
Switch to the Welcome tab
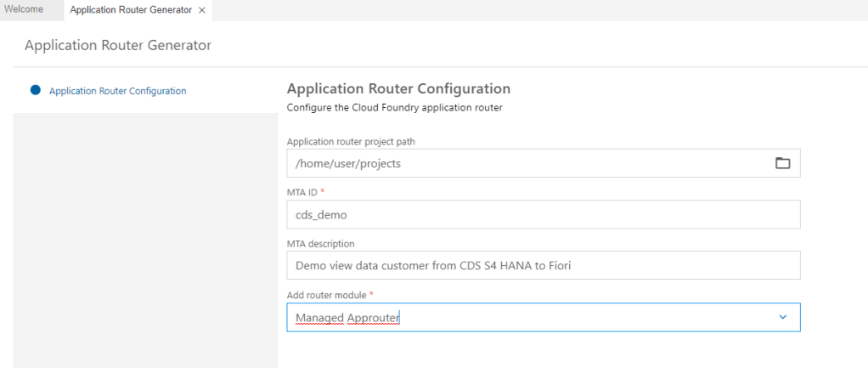pyautogui.click(x=24, y=9)
